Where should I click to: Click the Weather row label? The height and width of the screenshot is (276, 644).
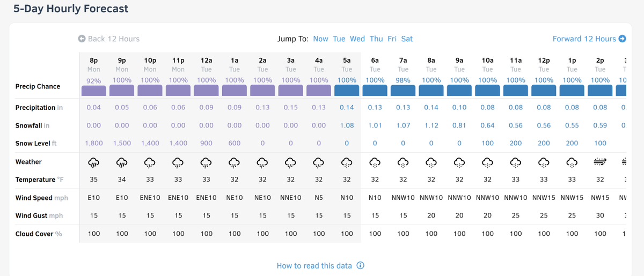28,162
